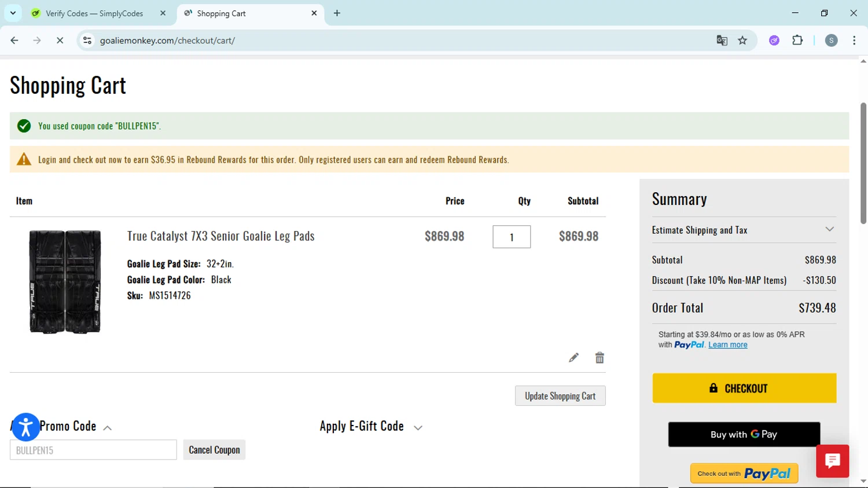Bookmark this page with the star icon
This screenshot has width=868, height=488.
pos(742,41)
